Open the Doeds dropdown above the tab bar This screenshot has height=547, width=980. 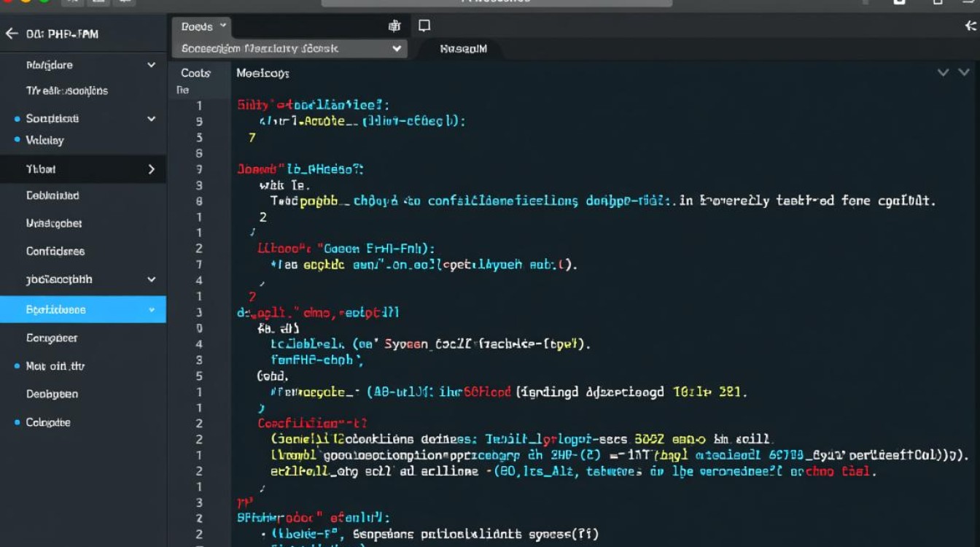coord(201,26)
